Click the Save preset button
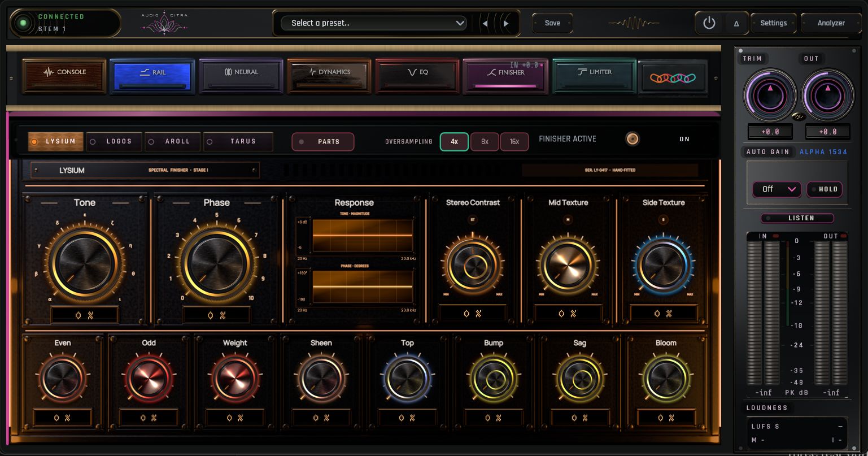This screenshot has height=456, width=868. pos(552,23)
